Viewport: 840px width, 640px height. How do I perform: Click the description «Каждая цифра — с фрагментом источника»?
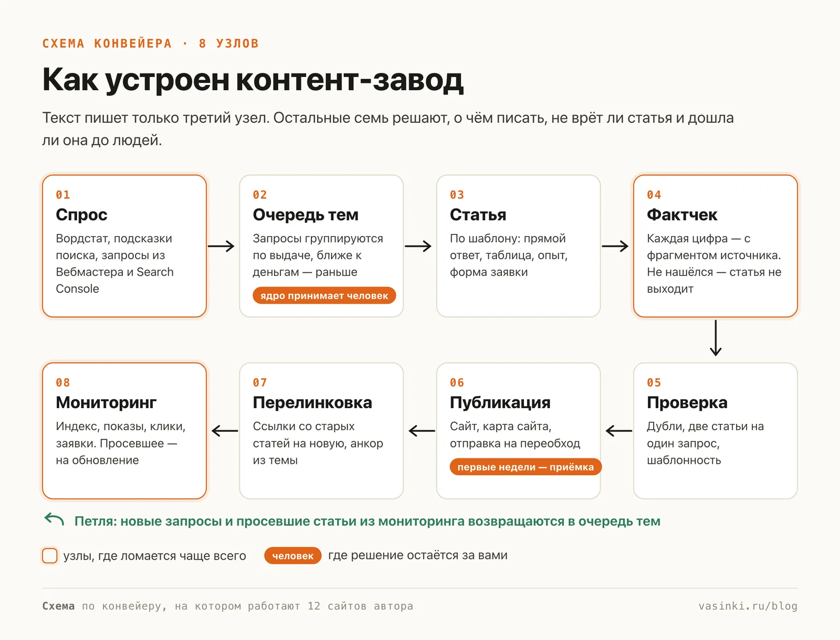(x=714, y=263)
